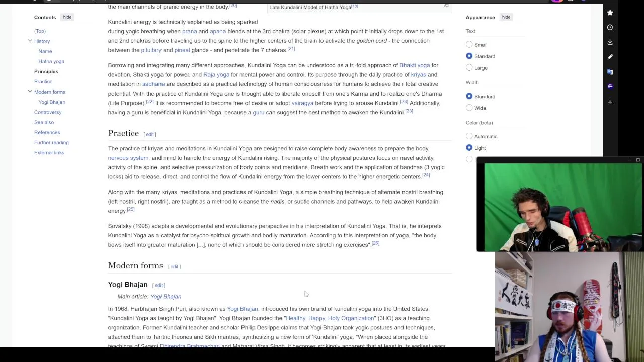Open citation reference 24

tap(426, 175)
